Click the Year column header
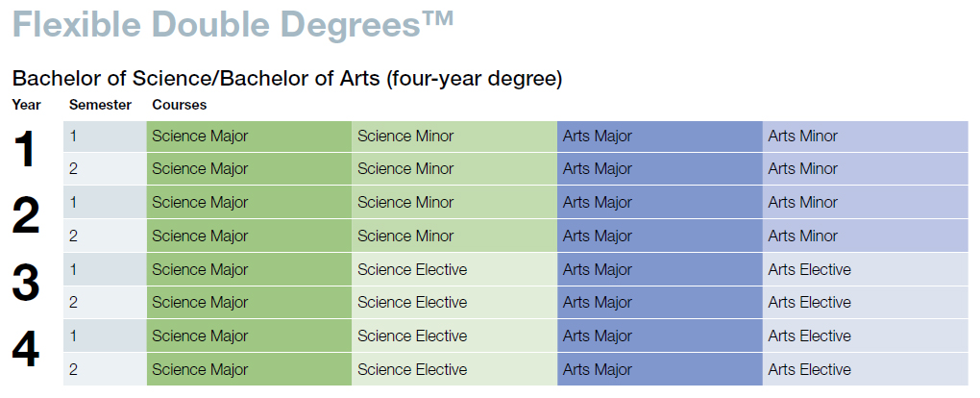 [26, 105]
